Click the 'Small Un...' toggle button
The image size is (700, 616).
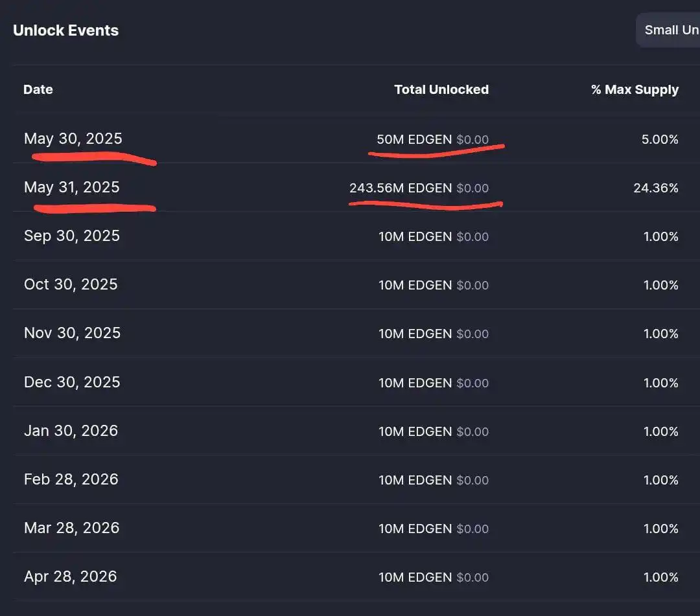pos(670,30)
